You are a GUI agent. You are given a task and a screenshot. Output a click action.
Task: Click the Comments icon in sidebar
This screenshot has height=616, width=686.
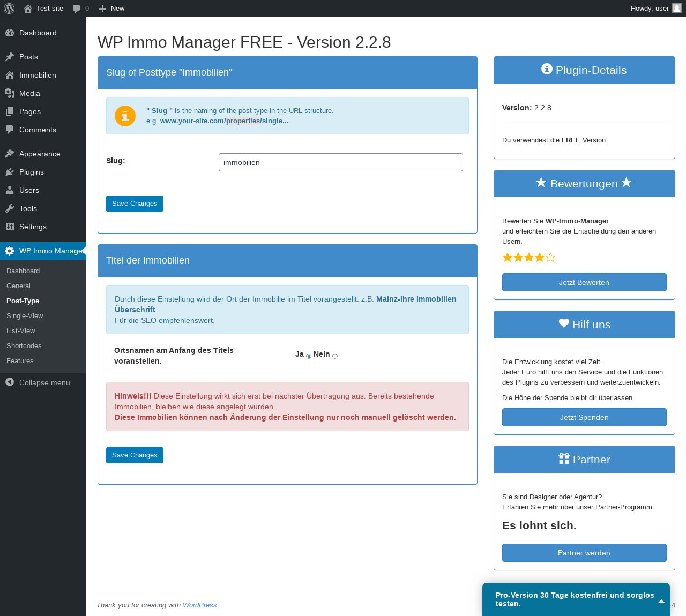(x=10, y=130)
